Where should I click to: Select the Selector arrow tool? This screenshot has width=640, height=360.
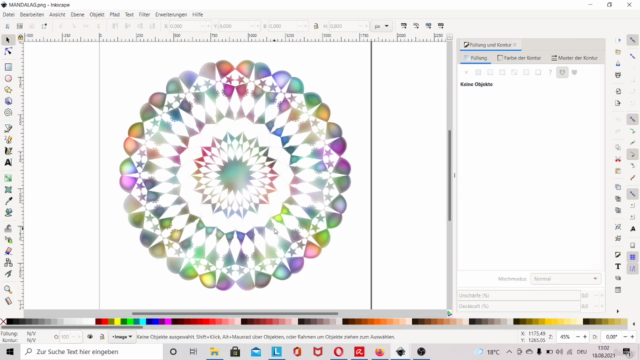point(8,40)
